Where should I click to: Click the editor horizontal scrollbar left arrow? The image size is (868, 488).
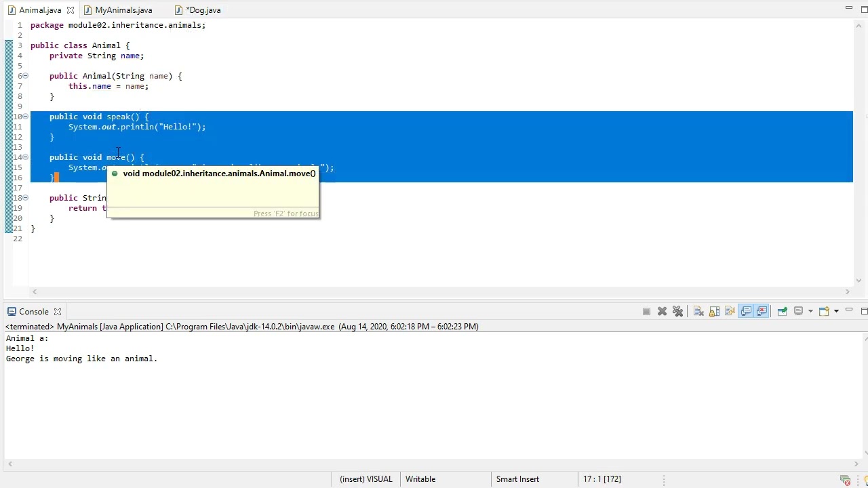(35, 291)
